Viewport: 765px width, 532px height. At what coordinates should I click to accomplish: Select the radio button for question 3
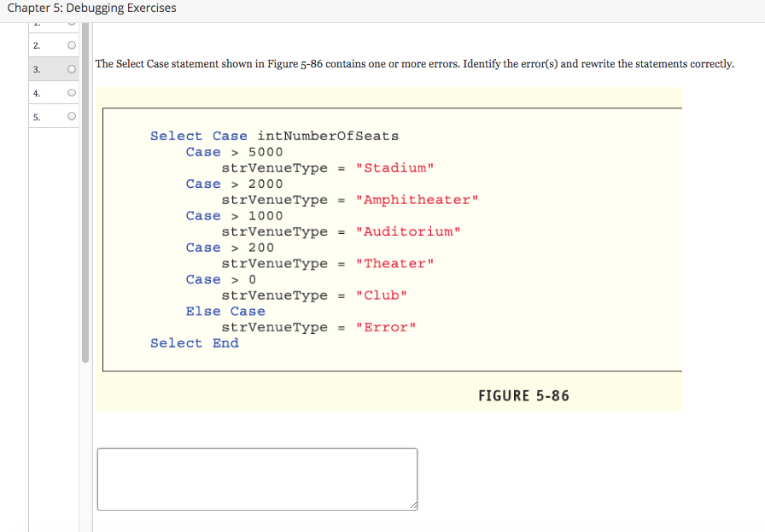coord(72,69)
